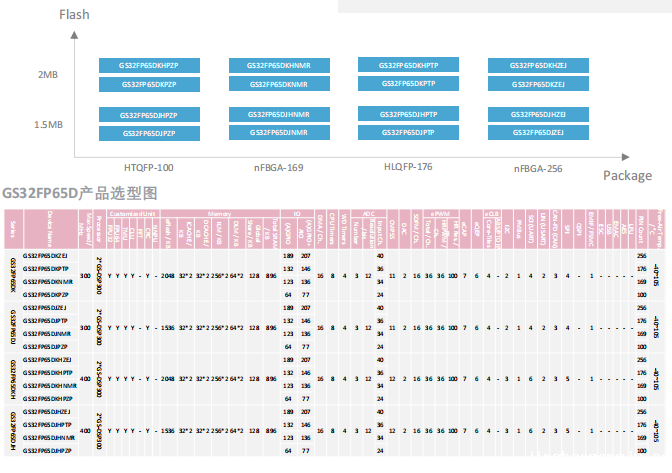Select the GS32FP65DJNMR part box
Screen dimensions: 672x473
coord(279,132)
